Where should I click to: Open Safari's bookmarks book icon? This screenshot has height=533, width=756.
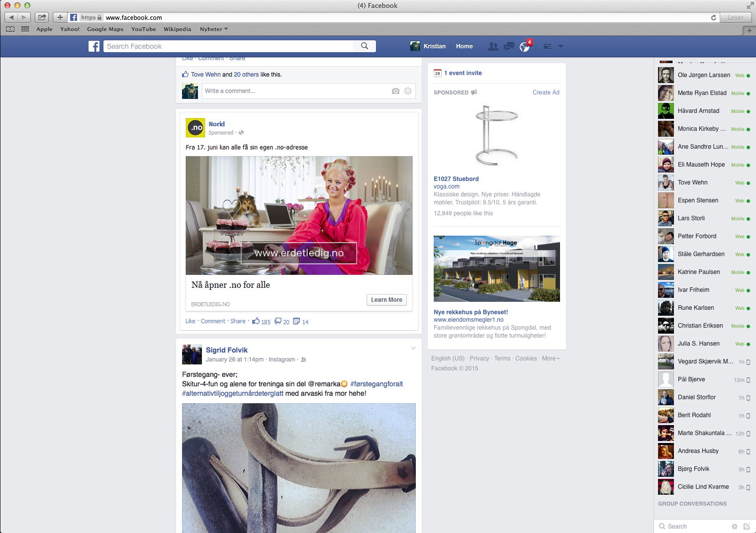click(x=10, y=29)
